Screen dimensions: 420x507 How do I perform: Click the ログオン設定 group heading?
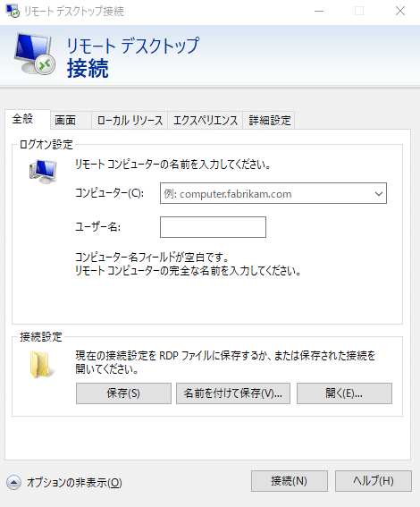coord(46,145)
